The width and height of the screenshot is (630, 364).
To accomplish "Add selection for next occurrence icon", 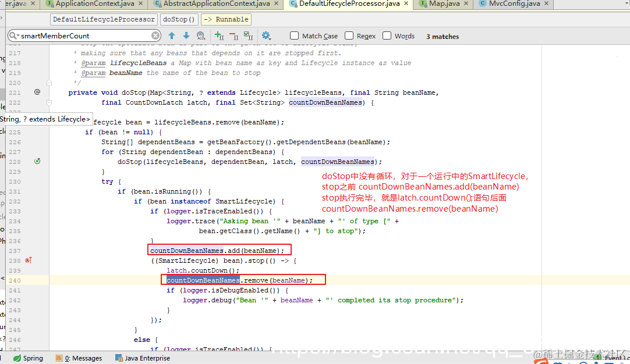I will (219, 35).
